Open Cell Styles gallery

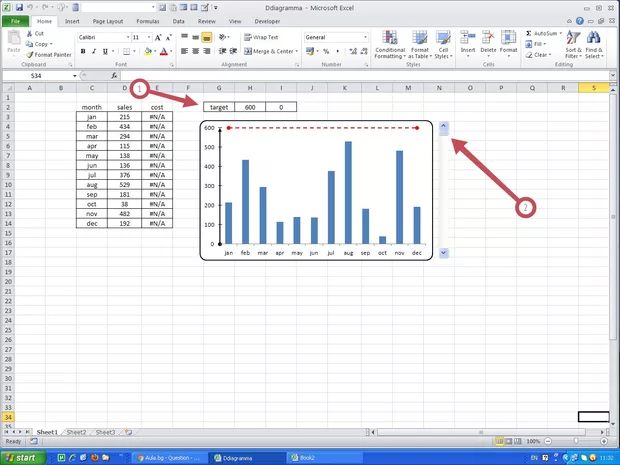pyautogui.click(x=443, y=45)
